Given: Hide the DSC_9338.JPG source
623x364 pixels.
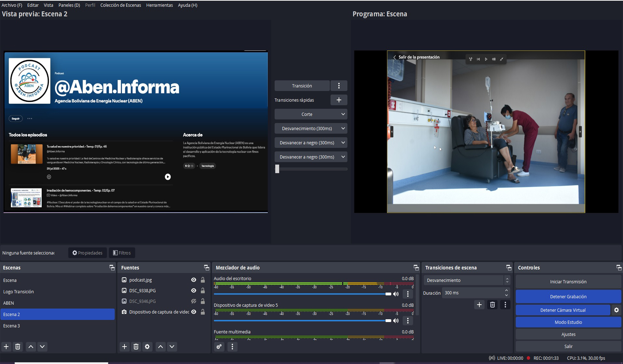Looking at the screenshot, I should [x=194, y=290].
